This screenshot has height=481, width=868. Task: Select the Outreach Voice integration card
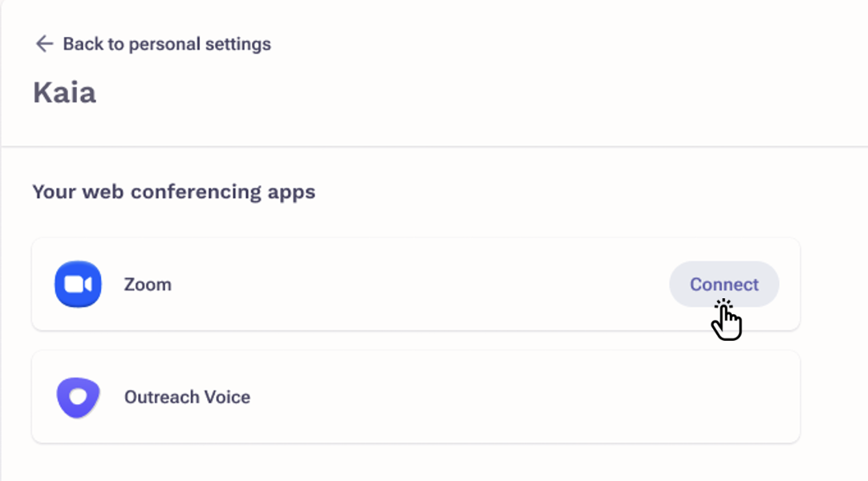click(x=416, y=397)
